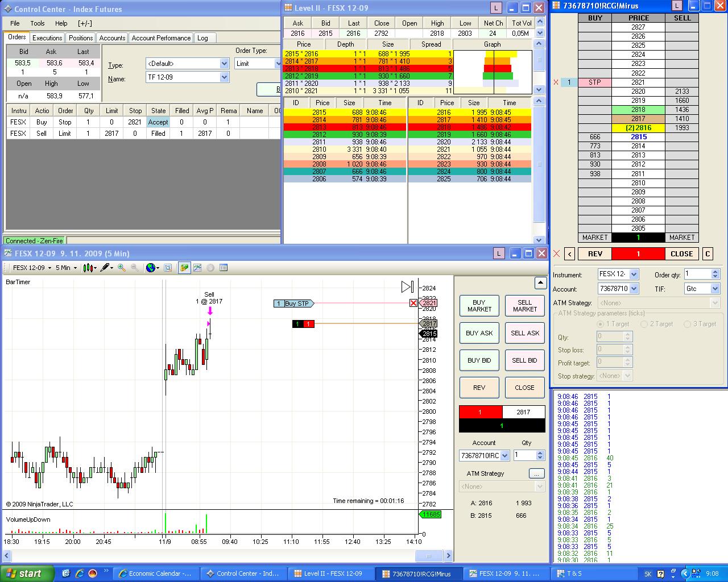Open the red-orange quick launch icon

tap(93, 573)
